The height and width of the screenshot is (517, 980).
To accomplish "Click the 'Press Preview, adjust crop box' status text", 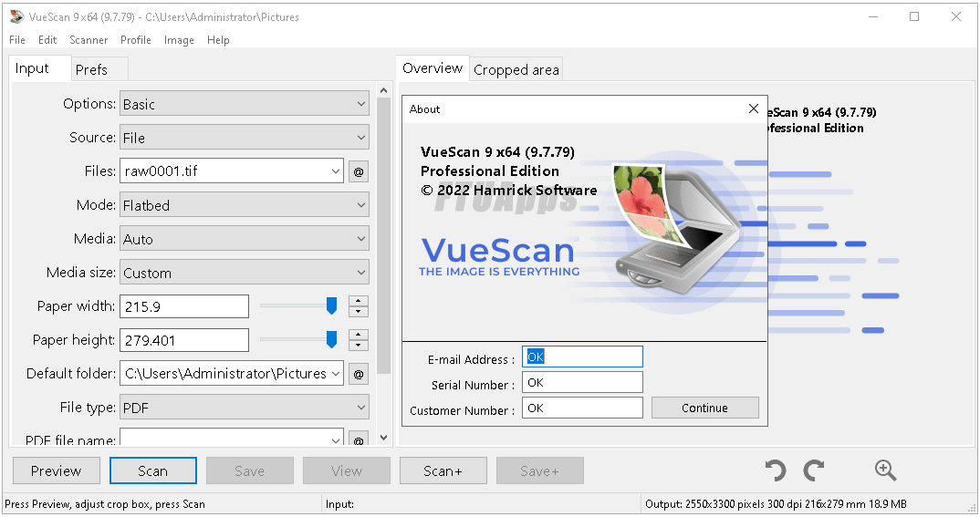I will [105, 504].
